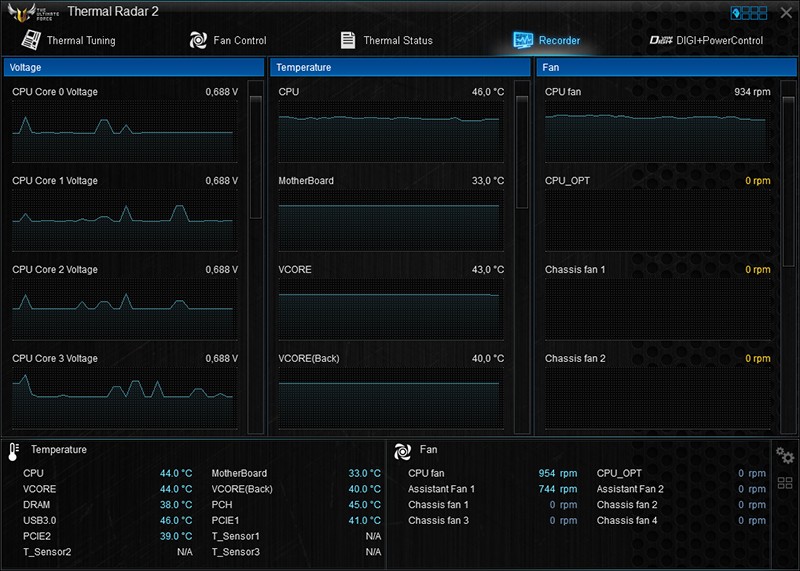Image resolution: width=800 pixels, height=571 pixels.
Task: Click the grid layout icon below the gear
Action: (785, 483)
